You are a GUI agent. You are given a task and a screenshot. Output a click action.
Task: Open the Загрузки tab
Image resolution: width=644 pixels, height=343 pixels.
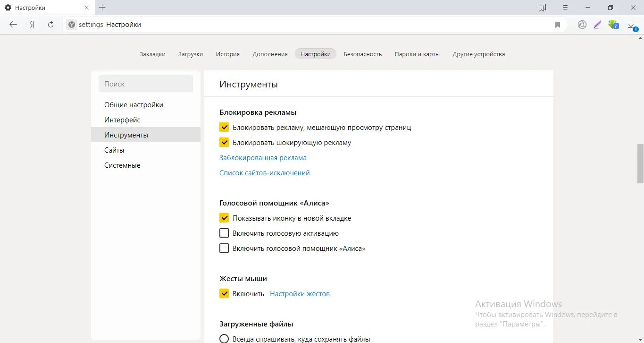[x=191, y=54]
